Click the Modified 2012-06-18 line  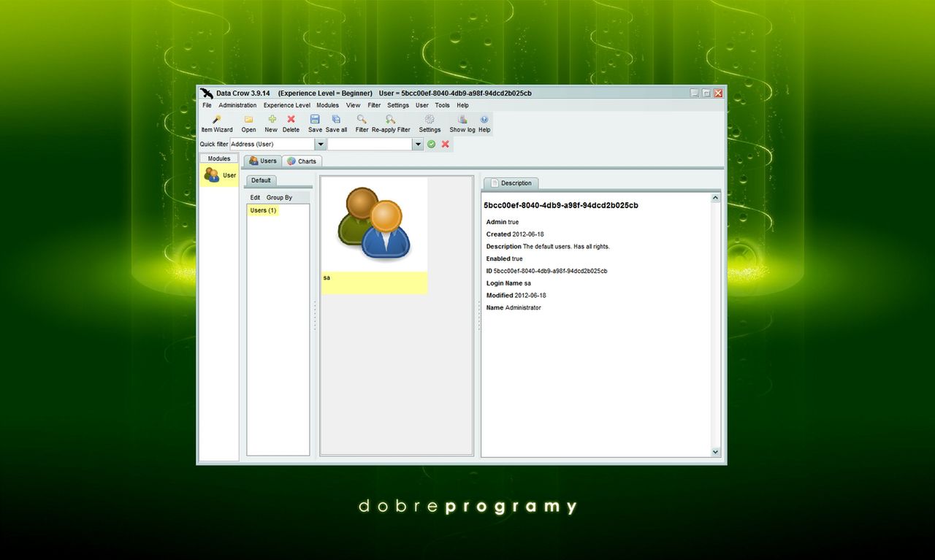(x=516, y=296)
